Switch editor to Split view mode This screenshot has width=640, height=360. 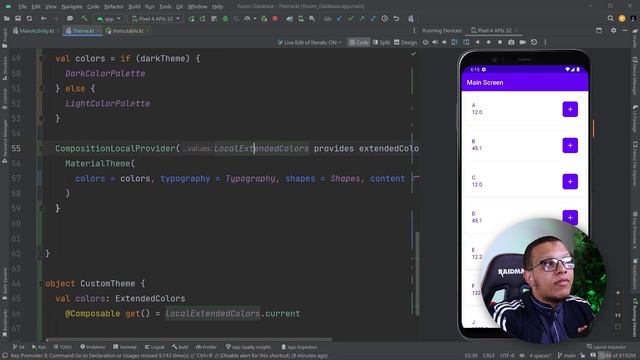pyautogui.click(x=382, y=42)
